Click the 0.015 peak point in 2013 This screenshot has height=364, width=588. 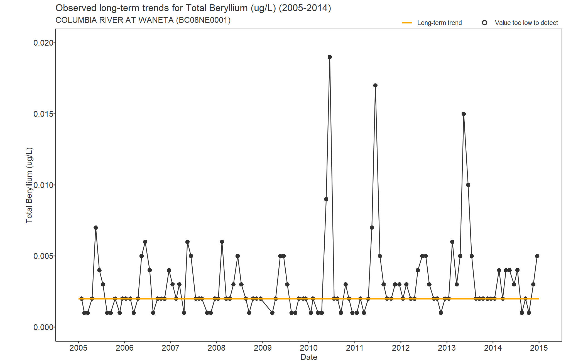tap(464, 114)
